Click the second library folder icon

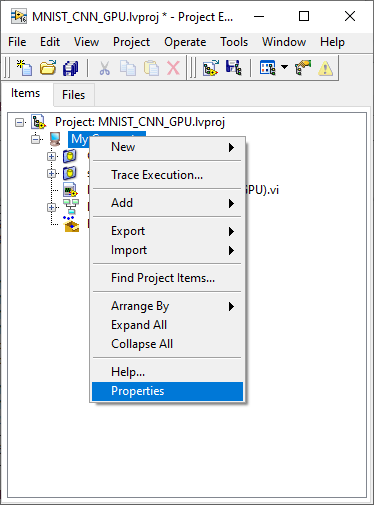[70, 173]
